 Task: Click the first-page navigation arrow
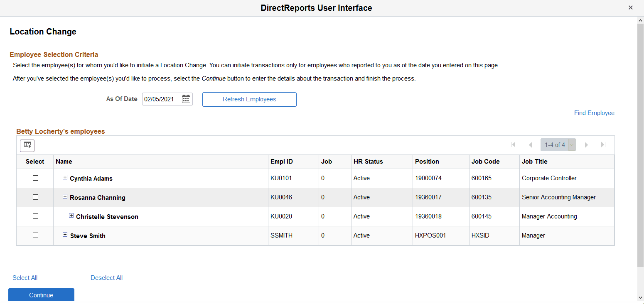click(514, 145)
